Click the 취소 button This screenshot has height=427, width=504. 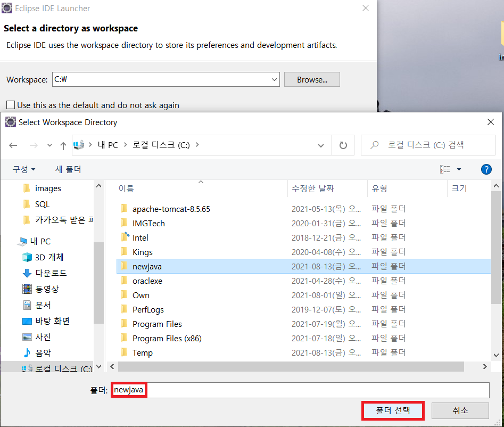click(x=460, y=410)
